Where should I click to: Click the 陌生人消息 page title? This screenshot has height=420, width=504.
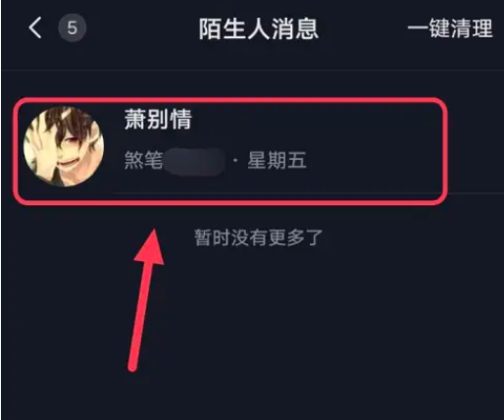(259, 28)
